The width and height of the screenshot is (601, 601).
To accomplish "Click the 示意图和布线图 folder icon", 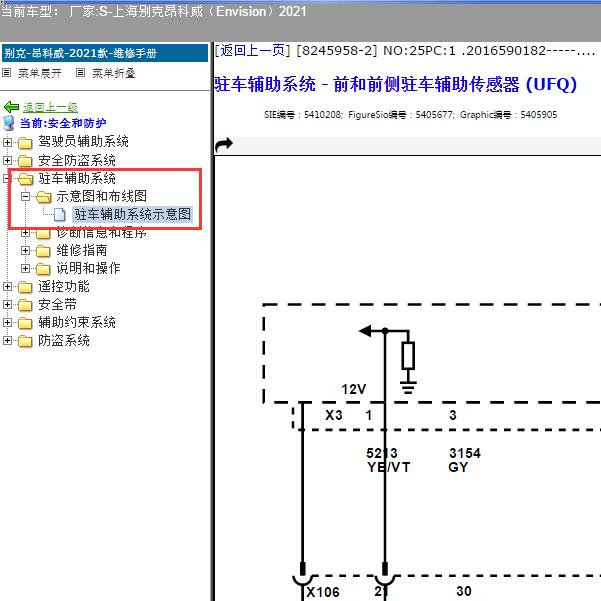I will (x=44, y=197).
